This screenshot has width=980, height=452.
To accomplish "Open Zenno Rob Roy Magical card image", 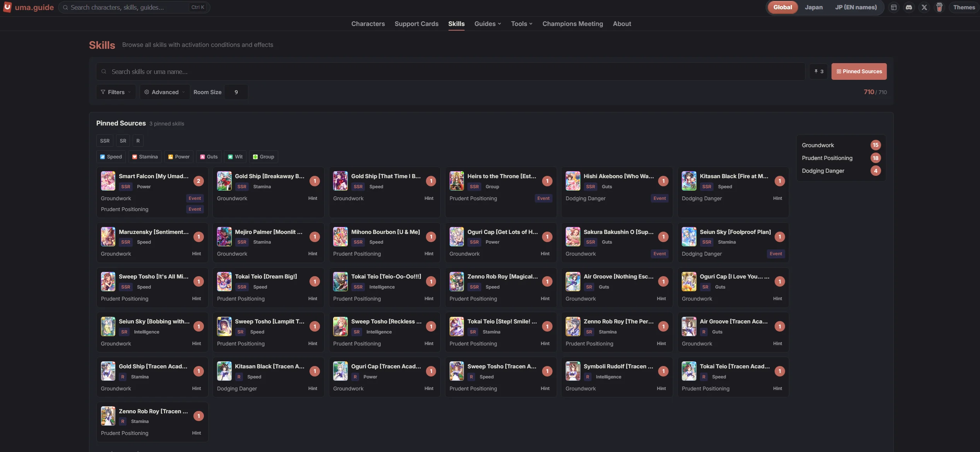I will coord(457,282).
